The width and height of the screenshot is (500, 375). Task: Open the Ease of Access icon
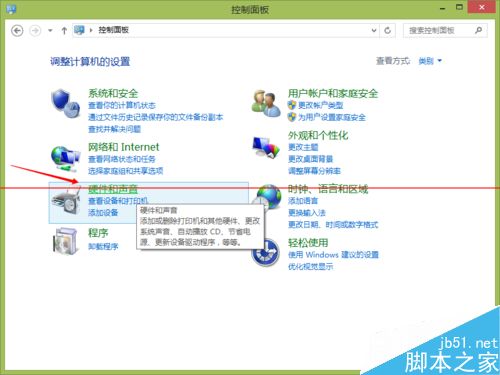click(265, 252)
